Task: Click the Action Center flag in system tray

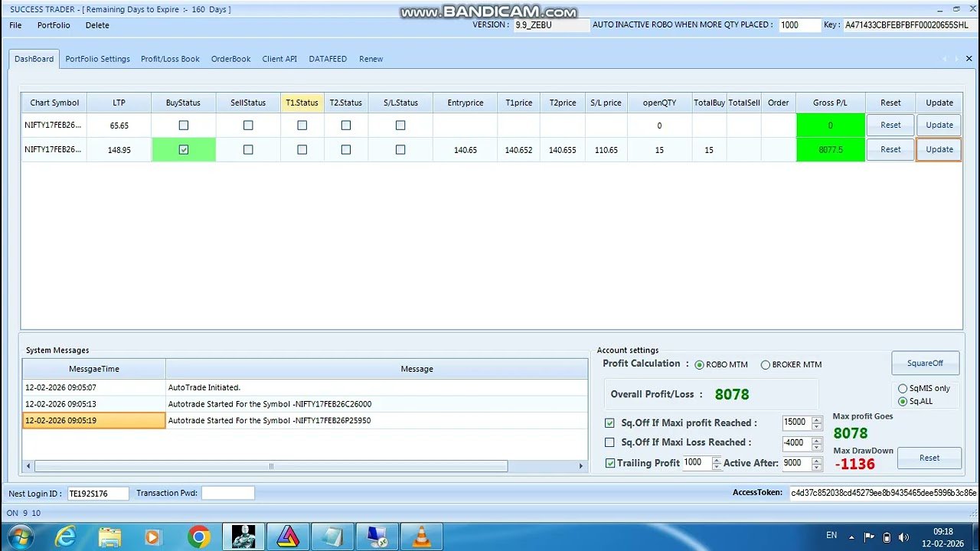Action: [x=867, y=536]
